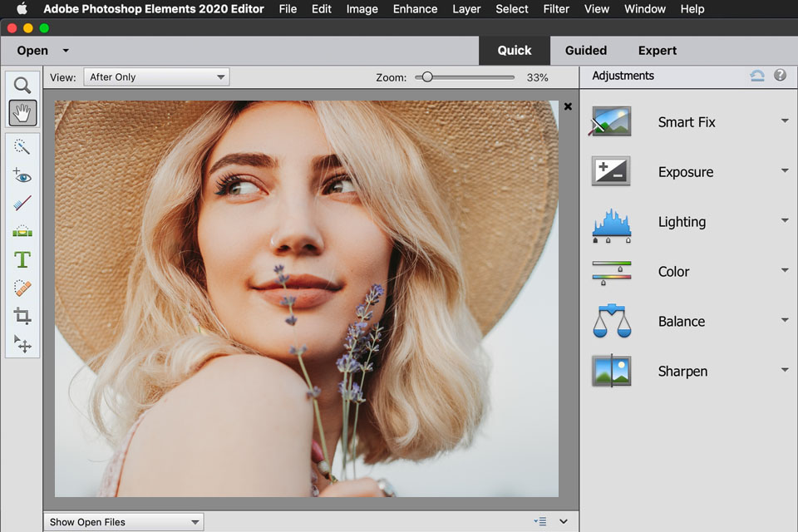This screenshot has height=532, width=798.
Task: Click the Color label
Action: [673, 272]
